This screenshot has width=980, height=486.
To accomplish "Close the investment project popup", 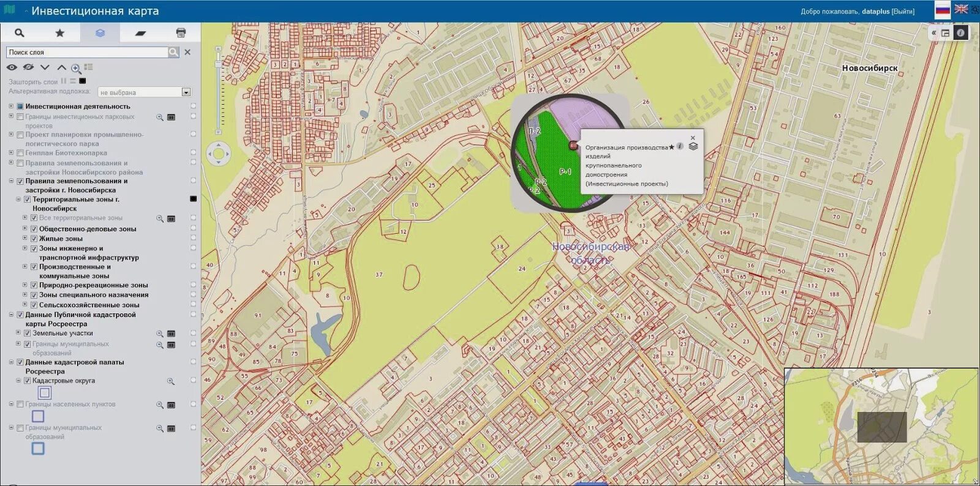I will tap(693, 138).
